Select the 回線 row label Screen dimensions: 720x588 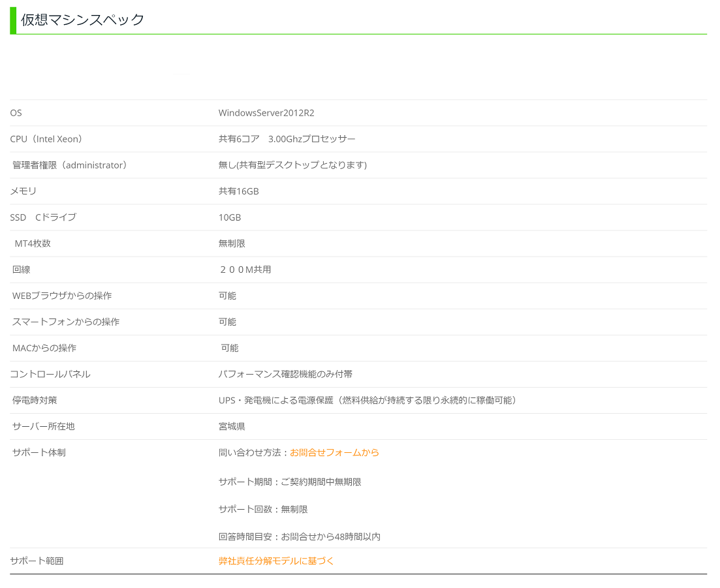pos(21,270)
